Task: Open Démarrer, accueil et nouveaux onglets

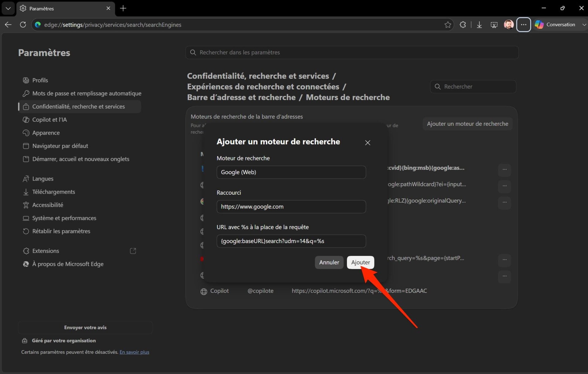Action: click(79, 159)
